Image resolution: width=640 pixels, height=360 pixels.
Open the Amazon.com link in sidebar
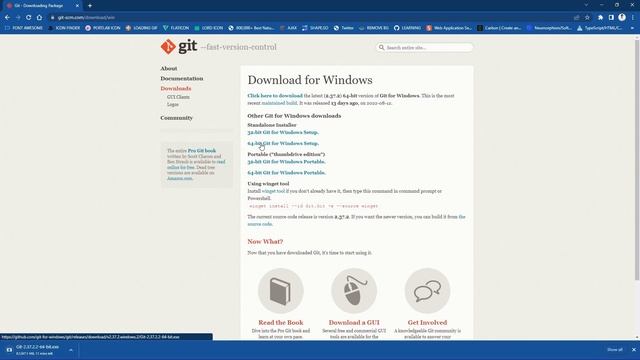(180, 178)
